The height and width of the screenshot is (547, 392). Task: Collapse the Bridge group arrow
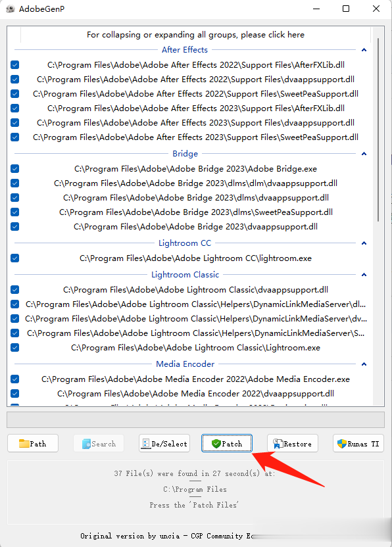[x=364, y=154]
